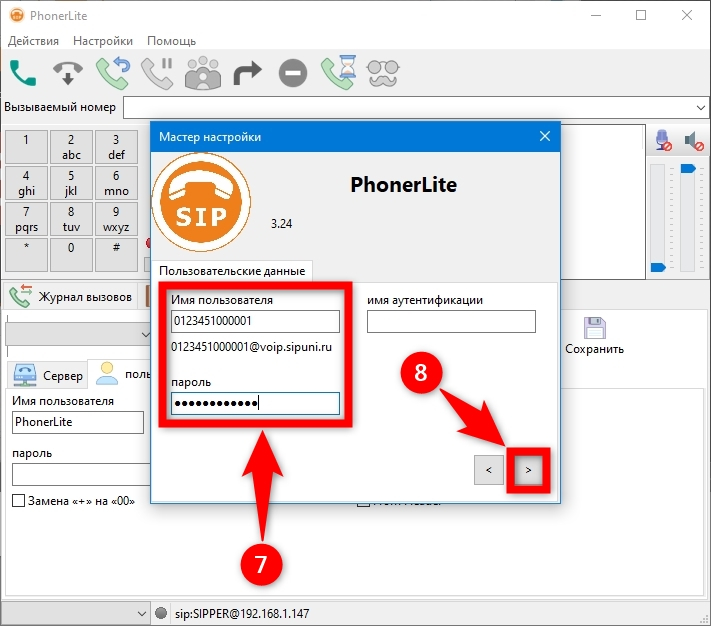This screenshot has width=711, height=626.
Task: Click the Save floppy disk icon
Action: click(x=594, y=328)
